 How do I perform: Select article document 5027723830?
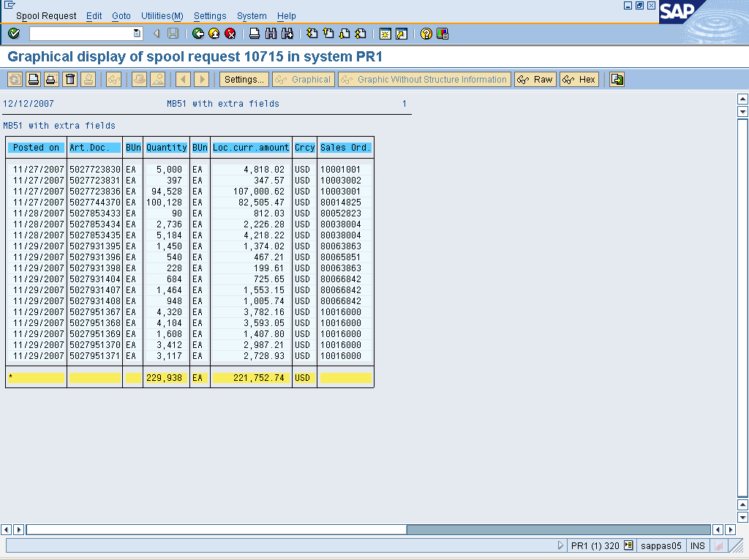pyautogui.click(x=95, y=170)
